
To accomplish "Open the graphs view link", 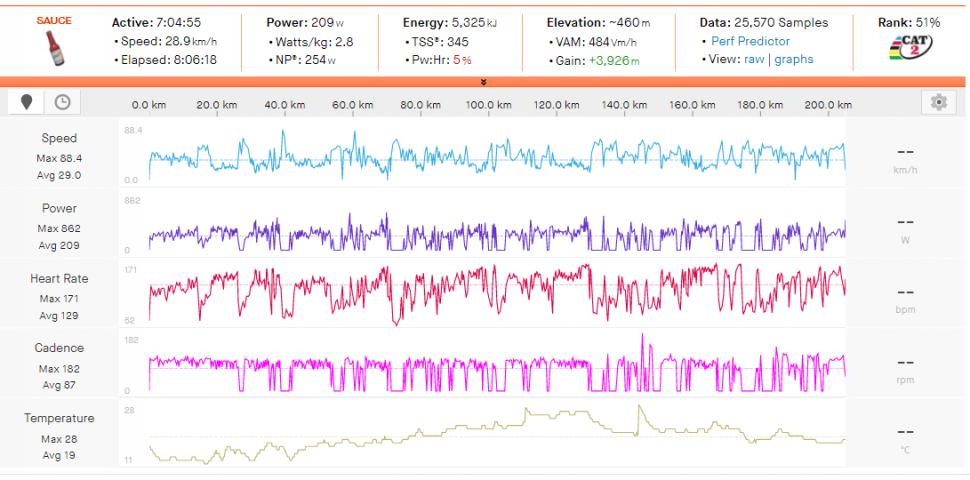I will coord(794,59).
